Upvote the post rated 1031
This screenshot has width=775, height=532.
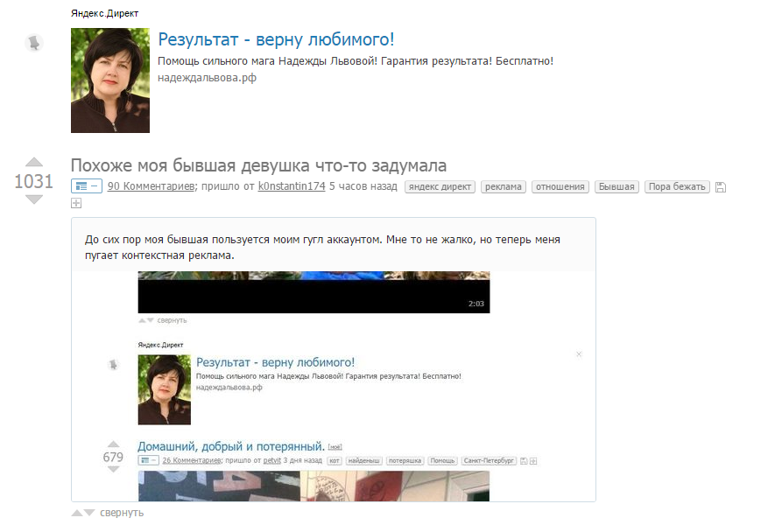pyautogui.click(x=33, y=162)
